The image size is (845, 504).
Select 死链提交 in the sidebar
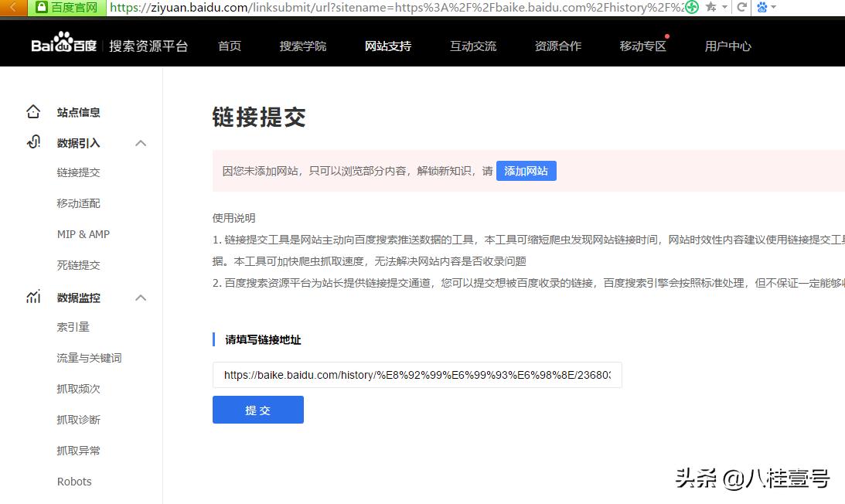(78, 264)
